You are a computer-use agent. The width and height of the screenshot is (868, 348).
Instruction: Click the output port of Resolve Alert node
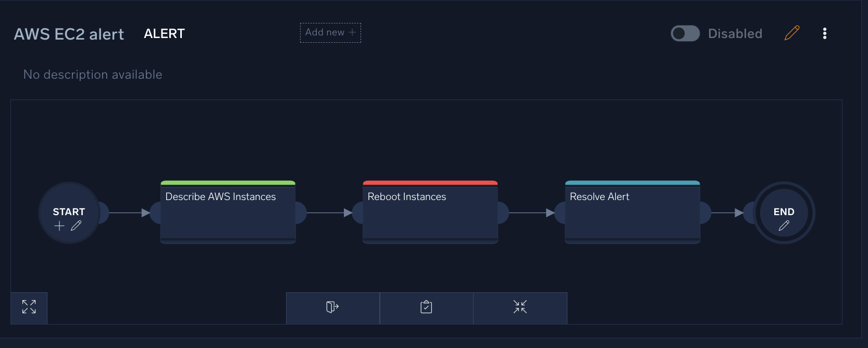[x=705, y=213]
